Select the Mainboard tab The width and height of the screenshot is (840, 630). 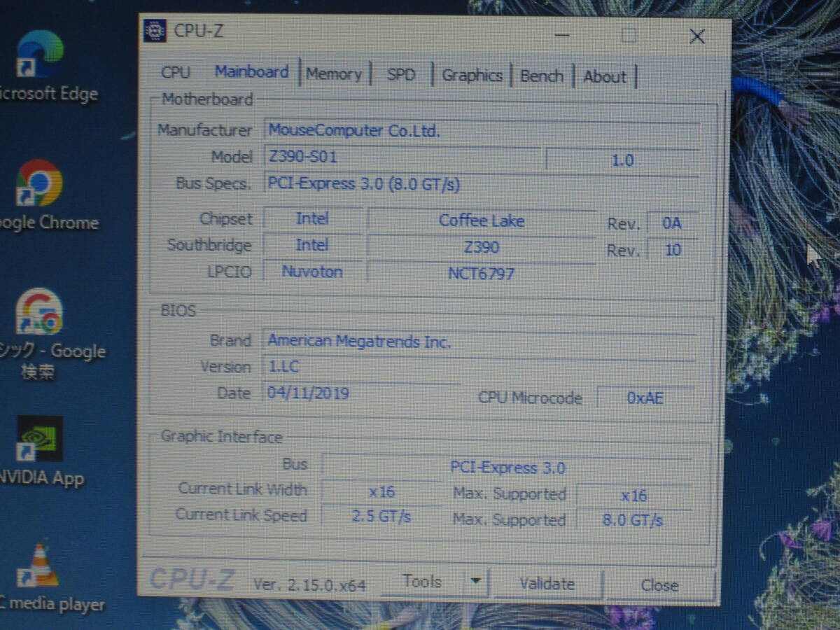pos(251,72)
